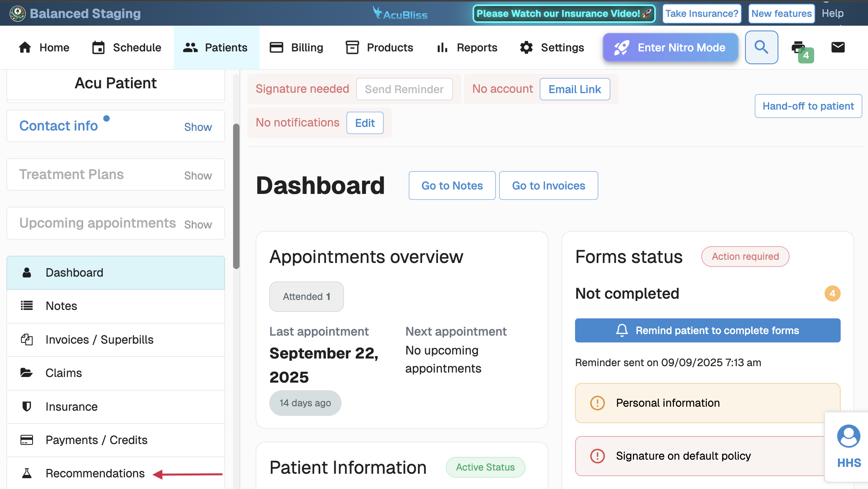
Task: Click the Email Link button
Action: [x=575, y=89]
